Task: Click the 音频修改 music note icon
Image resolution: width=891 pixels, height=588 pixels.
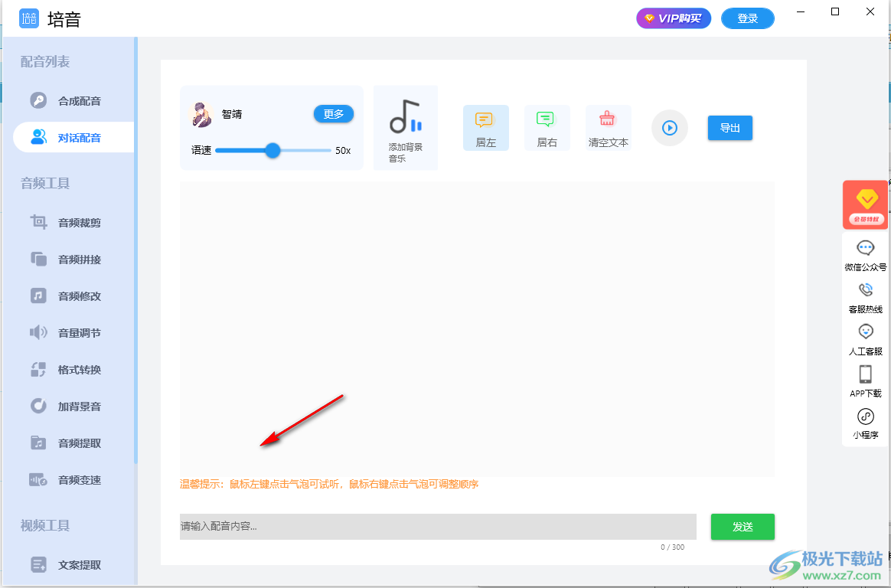Action: point(38,296)
